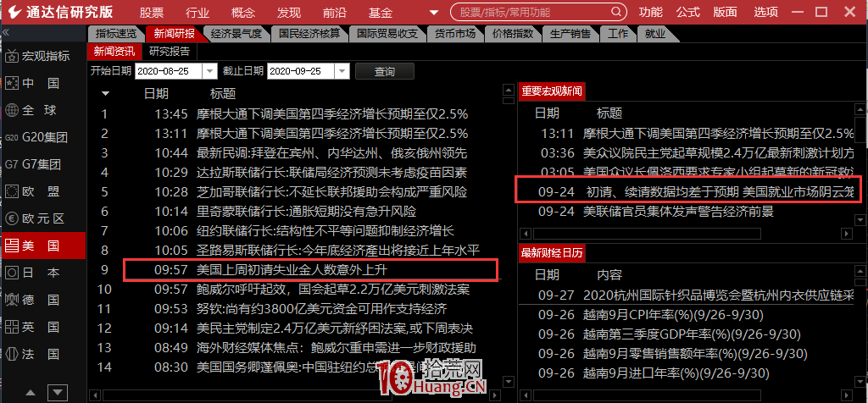868x403 pixels.
Task: Switch to the 新闻研报 tab
Action: [175, 34]
